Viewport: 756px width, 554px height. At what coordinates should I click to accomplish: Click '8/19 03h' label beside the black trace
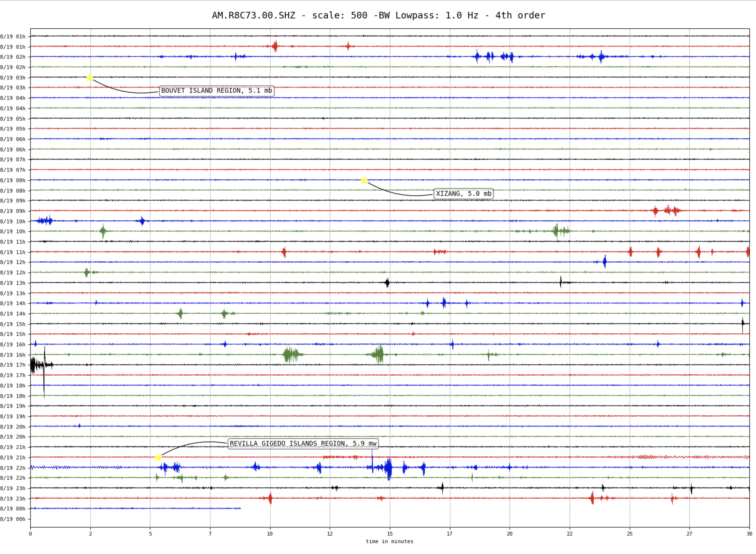coord(13,77)
